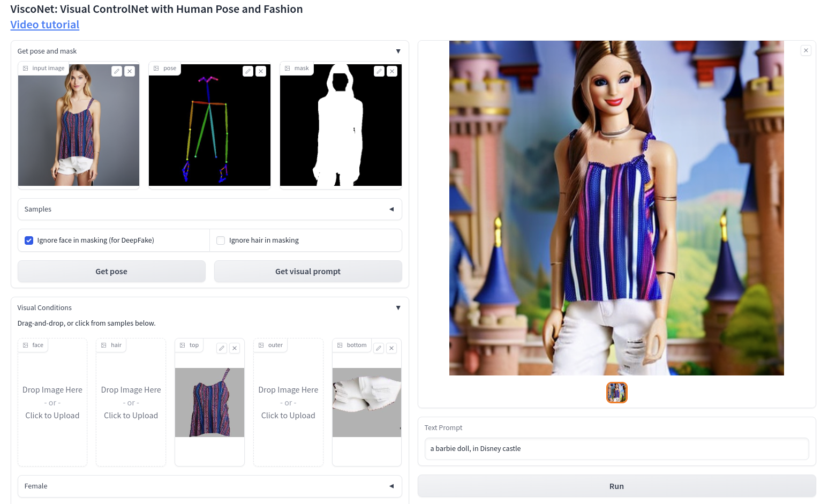Image resolution: width=821 pixels, height=504 pixels.
Task: Click the edit pencil on input image
Action: (117, 71)
